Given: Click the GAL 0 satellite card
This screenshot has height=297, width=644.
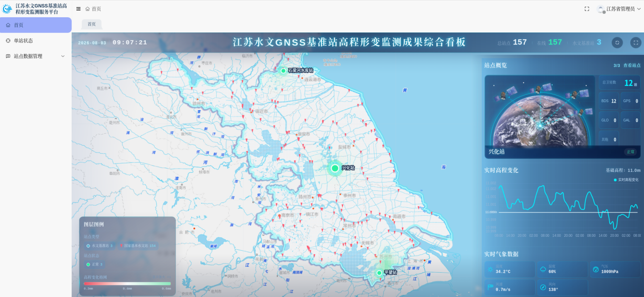Looking at the screenshot, I should 630,120.
